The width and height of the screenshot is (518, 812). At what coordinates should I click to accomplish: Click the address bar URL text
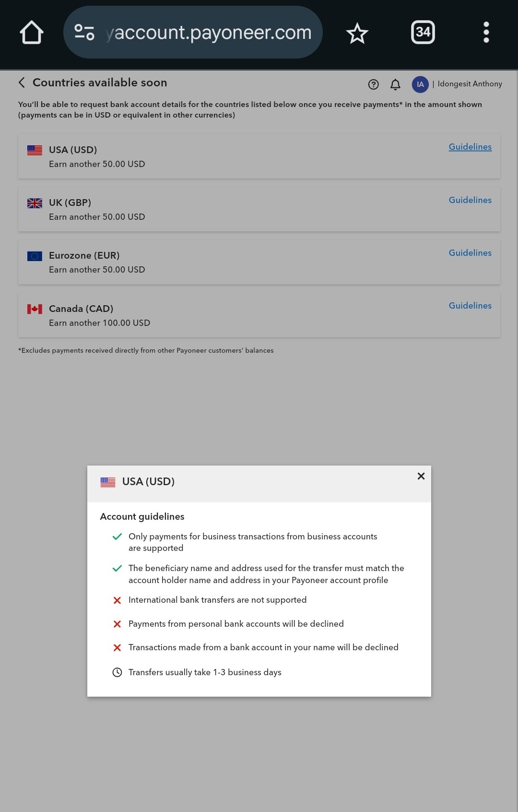(209, 33)
